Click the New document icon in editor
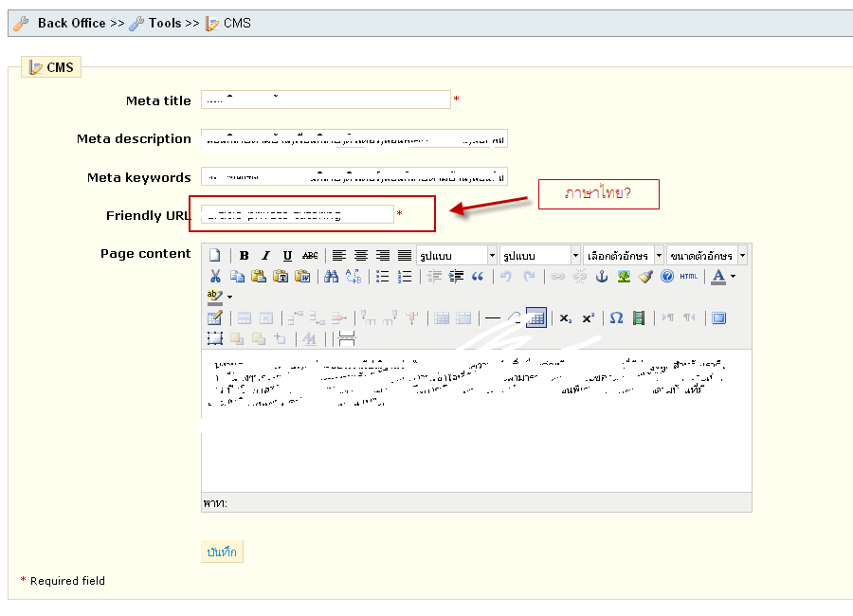This screenshot has height=616, width=853. click(x=215, y=255)
